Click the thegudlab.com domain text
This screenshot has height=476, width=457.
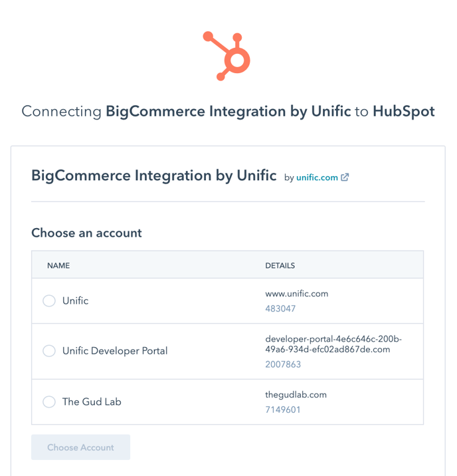[296, 395]
